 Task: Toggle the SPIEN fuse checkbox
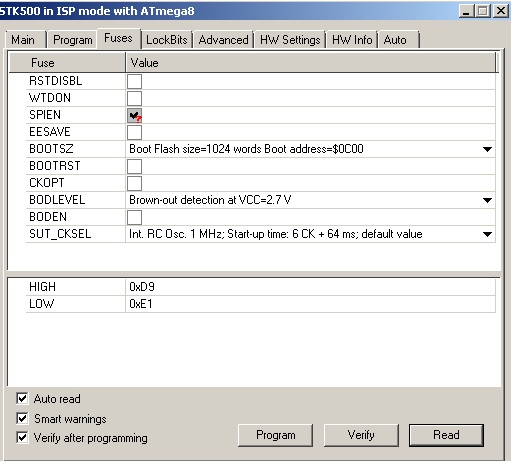[x=134, y=115]
